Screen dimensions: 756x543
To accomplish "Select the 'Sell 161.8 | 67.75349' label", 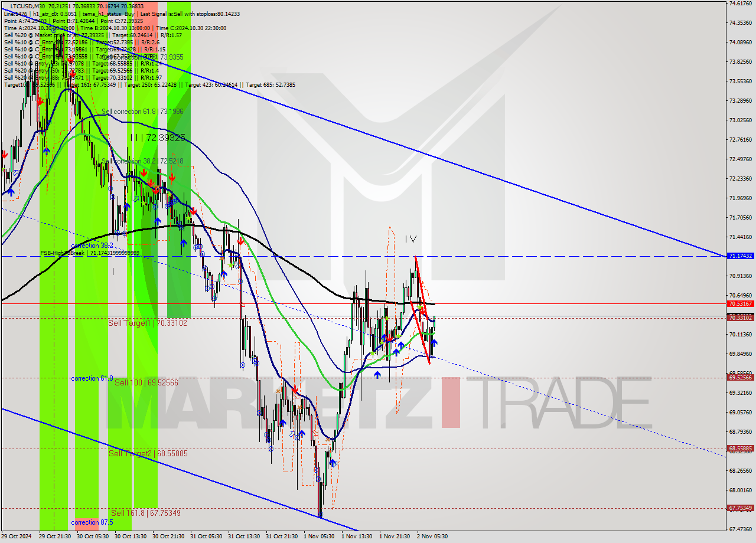I will point(146,513).
